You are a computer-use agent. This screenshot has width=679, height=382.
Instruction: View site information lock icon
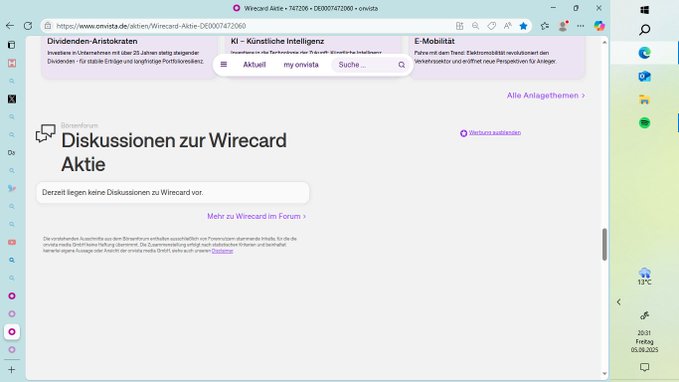[x=48, y=26]
